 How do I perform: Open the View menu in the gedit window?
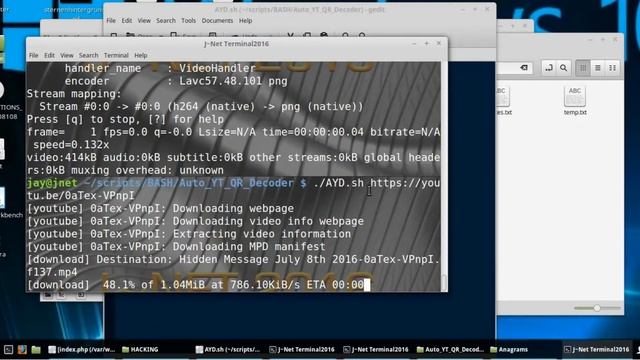144,20
